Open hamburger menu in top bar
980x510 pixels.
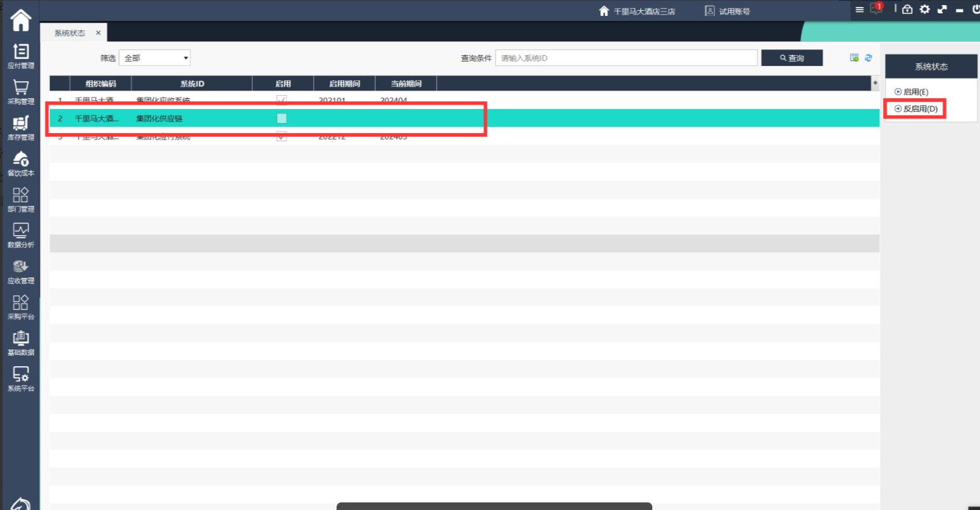(860, 10)
